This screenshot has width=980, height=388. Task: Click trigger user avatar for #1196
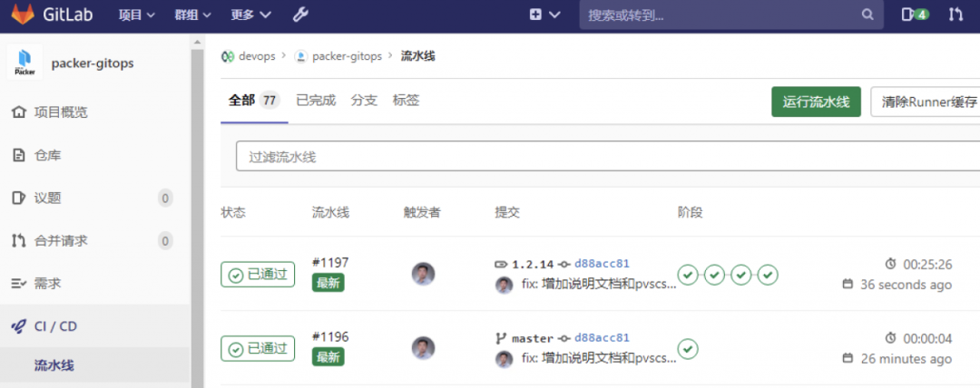423,348
